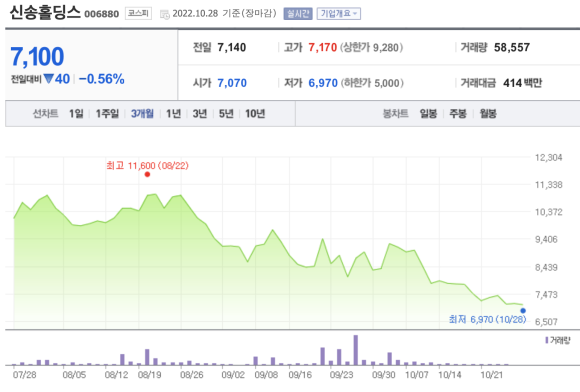Select the 1주일 line chart period
The width and height of the screenshot is (580, 392).
click(107, 114)
